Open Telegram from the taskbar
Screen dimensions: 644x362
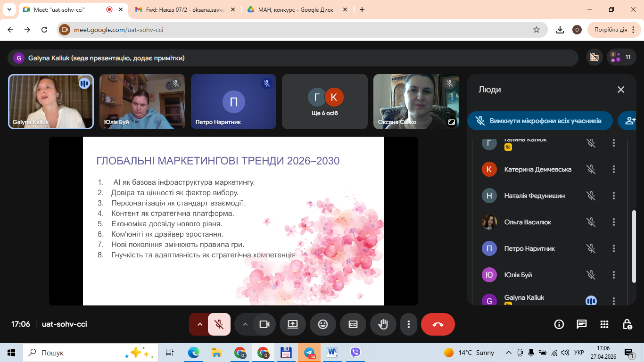[x=309, y=353]
